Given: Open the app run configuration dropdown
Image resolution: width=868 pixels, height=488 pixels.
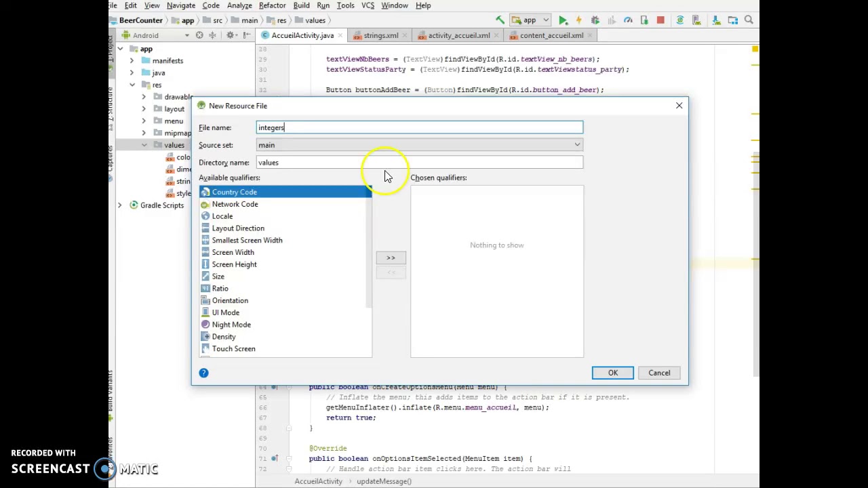Looking at the screenshot, I should 530,20.
